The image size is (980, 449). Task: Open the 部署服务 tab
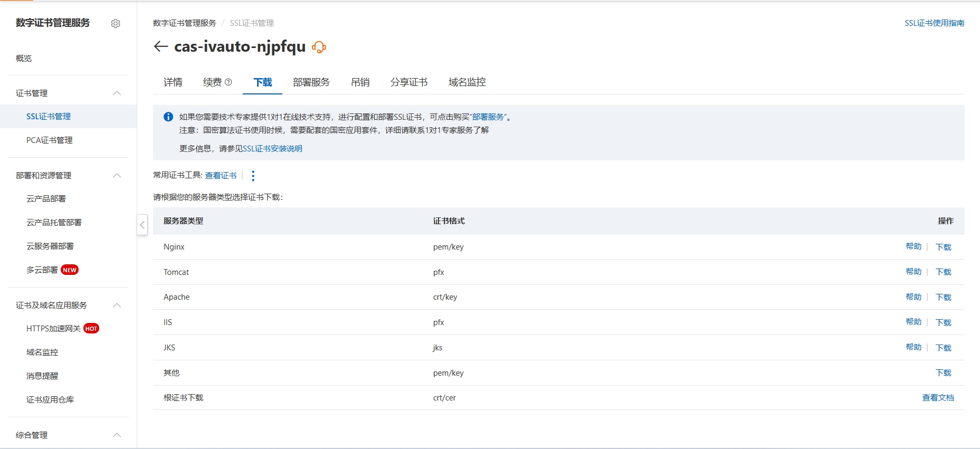pos(311,82)
